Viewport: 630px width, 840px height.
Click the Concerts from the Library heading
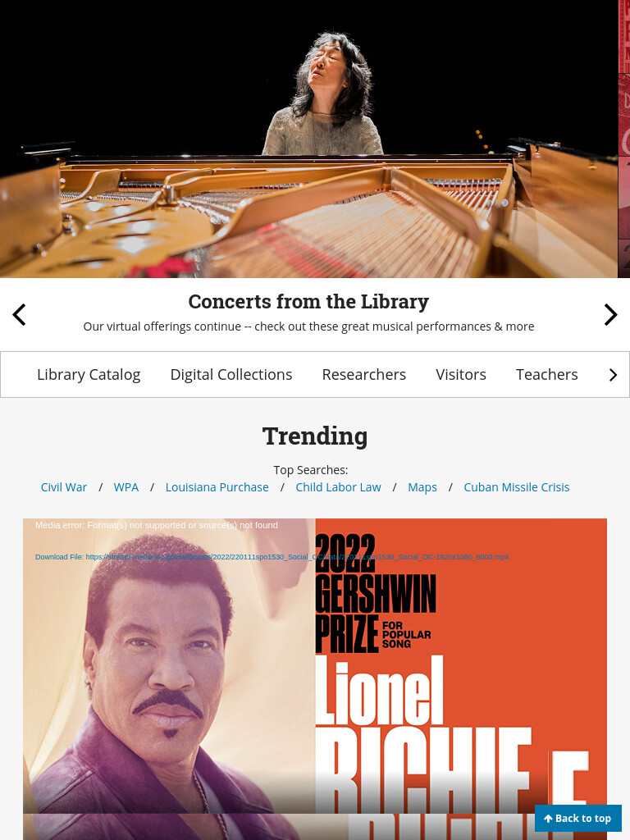[x=308, y=302]
